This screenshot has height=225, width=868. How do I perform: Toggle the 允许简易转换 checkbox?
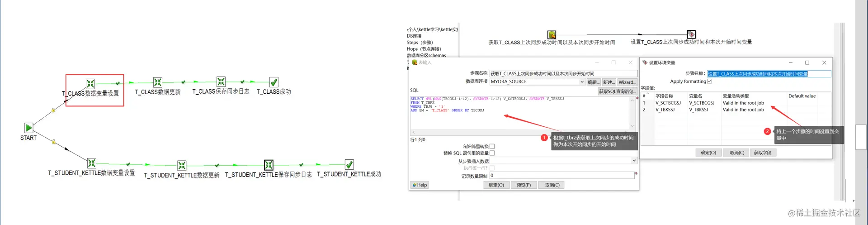[492, 146]
